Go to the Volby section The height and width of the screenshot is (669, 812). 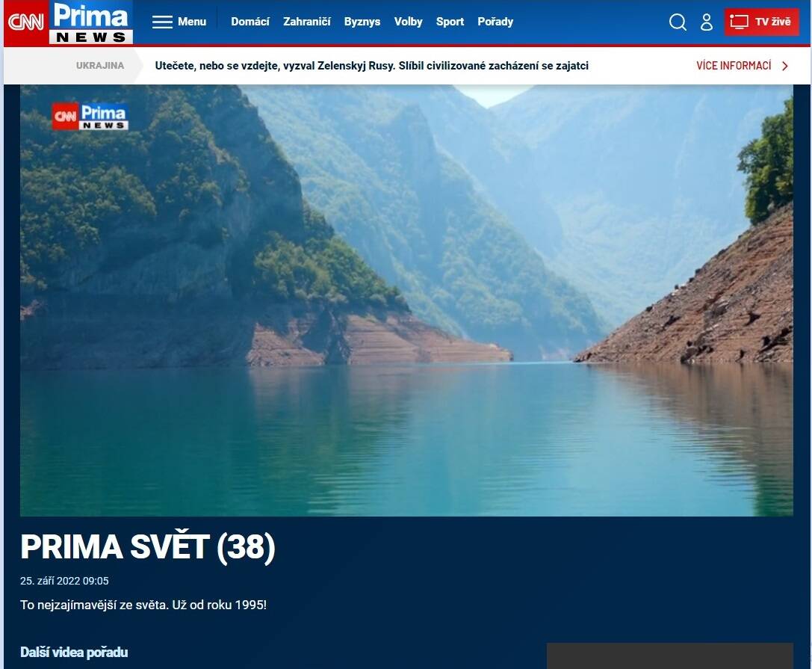tap(409, 22)
